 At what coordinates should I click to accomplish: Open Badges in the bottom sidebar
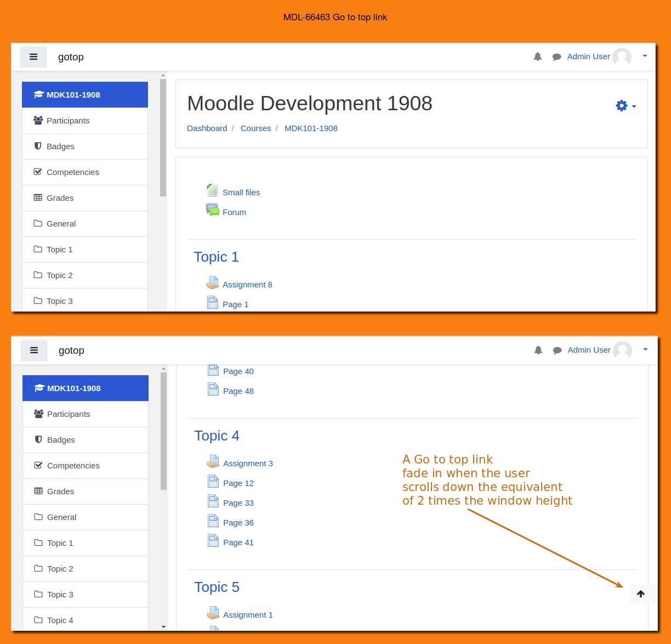coord(86,440)
